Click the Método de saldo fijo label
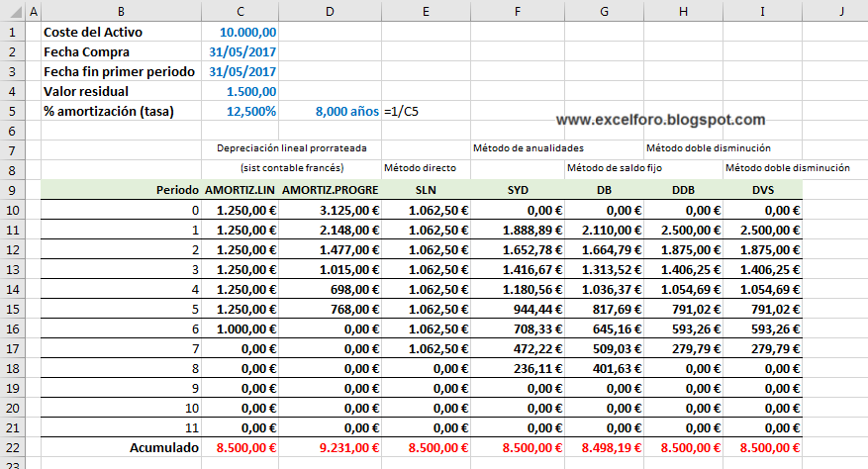The width and height of the screenshot is (868, 469). [x=615, y=168]
